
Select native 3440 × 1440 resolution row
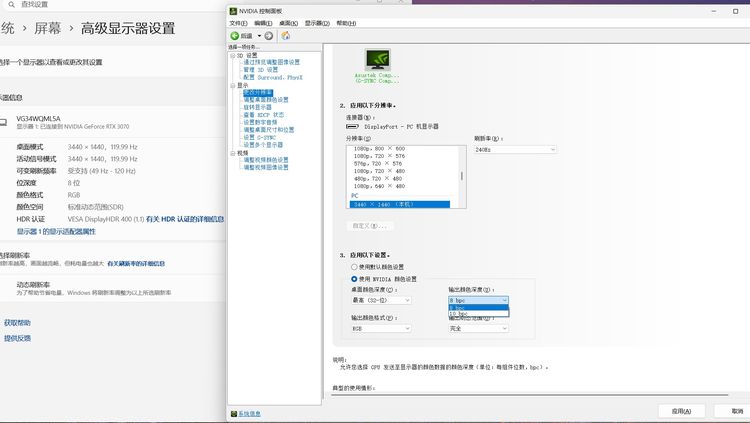(x=399, y=205)
